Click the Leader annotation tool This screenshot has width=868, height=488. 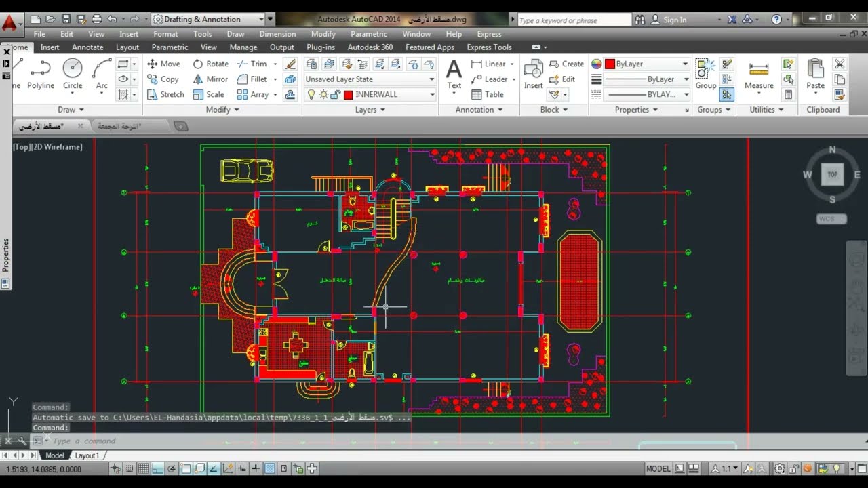490,79
